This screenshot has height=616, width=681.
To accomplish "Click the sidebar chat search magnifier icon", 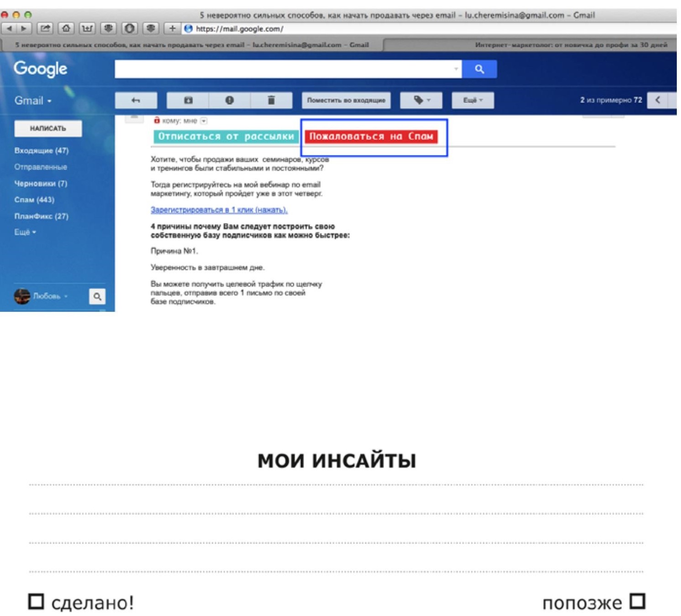I will pyautogui.click(x=97, y=296).
